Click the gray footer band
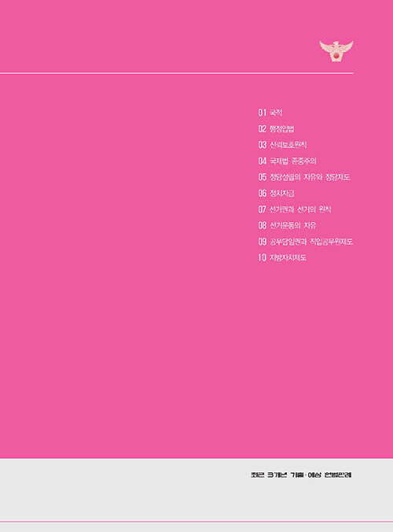This screenshot has height=532, width=393. click(x=196, y=490)
